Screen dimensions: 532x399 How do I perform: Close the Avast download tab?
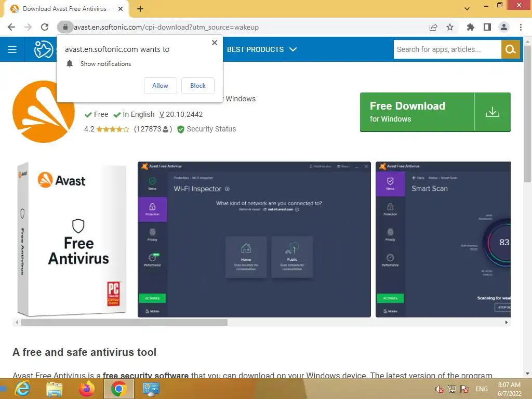[x=121, y=9]
